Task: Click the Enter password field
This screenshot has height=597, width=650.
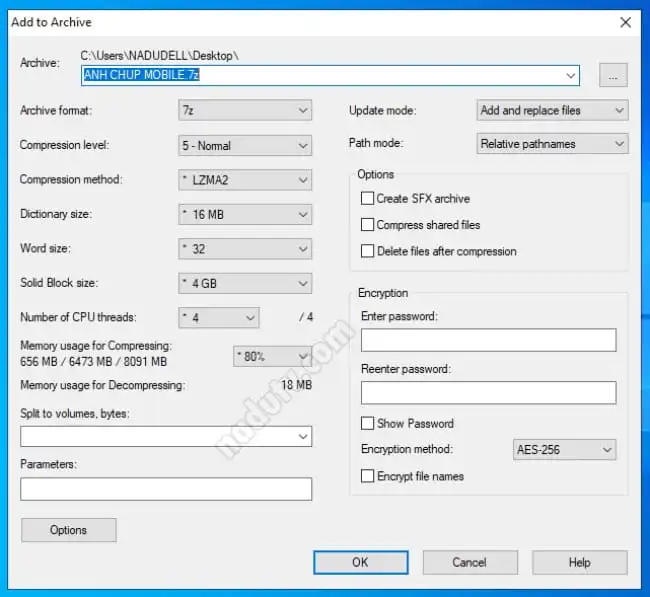Action: tap(488, 340)
